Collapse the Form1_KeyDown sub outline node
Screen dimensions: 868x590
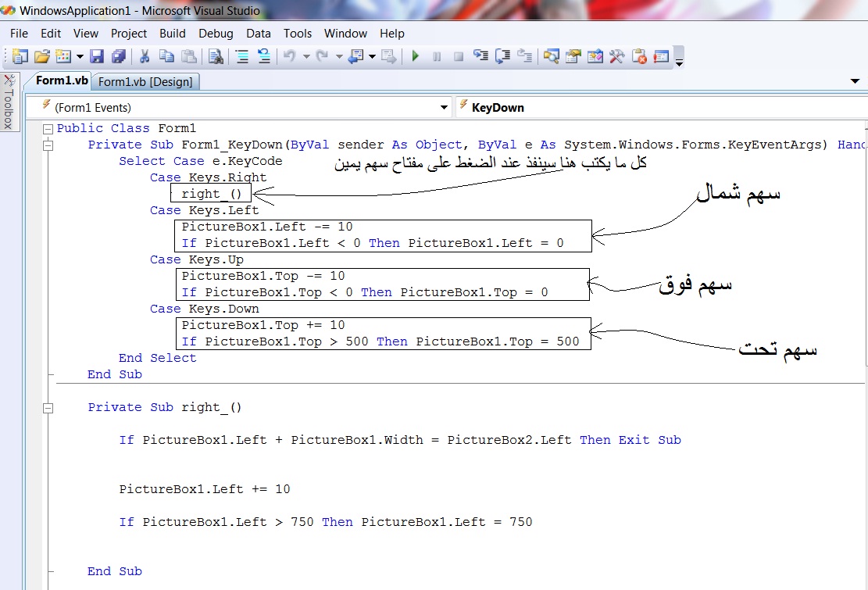pos(48,145)
